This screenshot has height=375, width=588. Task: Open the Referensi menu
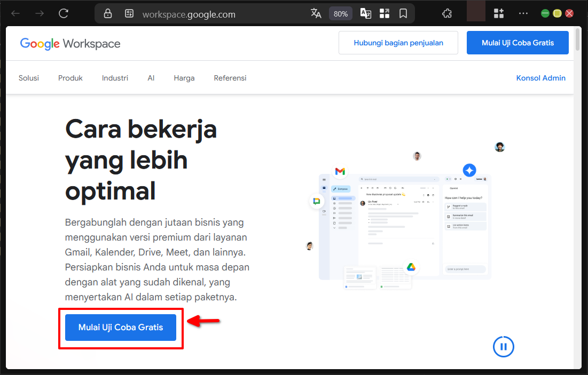[x=230, y=78]
